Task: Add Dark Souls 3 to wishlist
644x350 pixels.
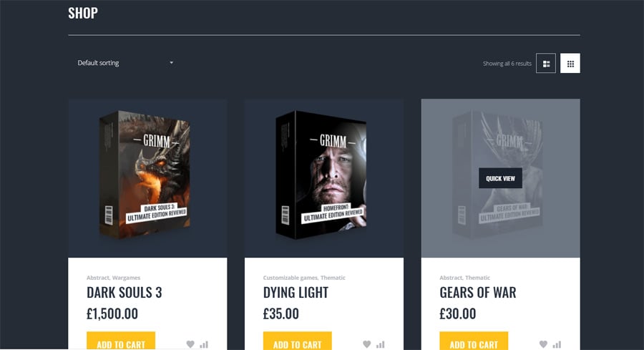Action: click(190, 344)
